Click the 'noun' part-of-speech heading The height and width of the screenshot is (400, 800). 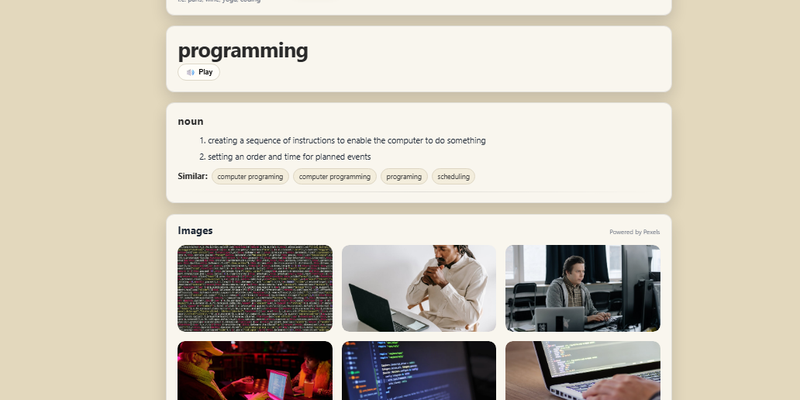point(191,121)
